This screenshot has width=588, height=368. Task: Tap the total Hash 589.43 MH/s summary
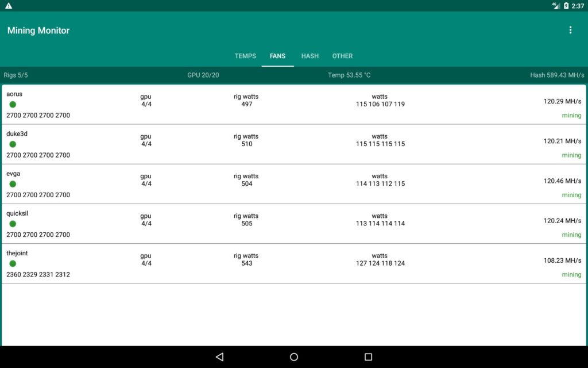557,75
